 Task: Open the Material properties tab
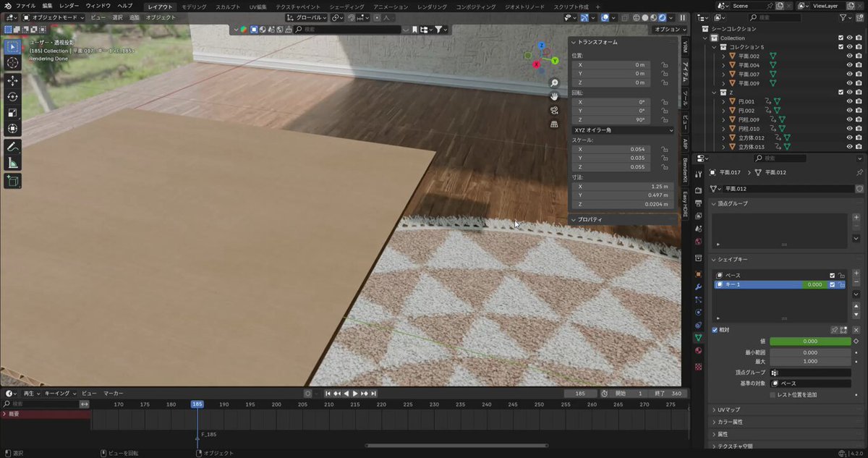[698, 351]
